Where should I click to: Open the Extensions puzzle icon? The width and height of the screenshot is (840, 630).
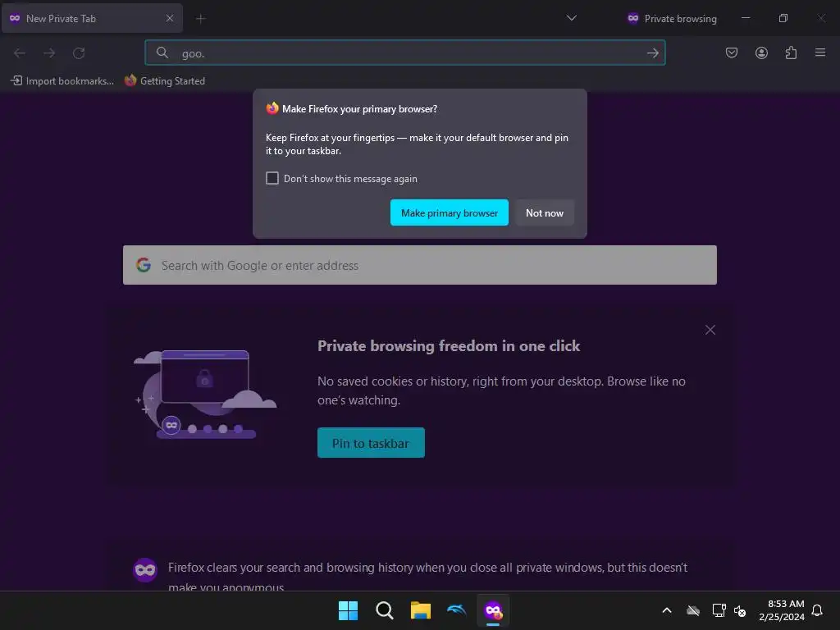[791, 52]
